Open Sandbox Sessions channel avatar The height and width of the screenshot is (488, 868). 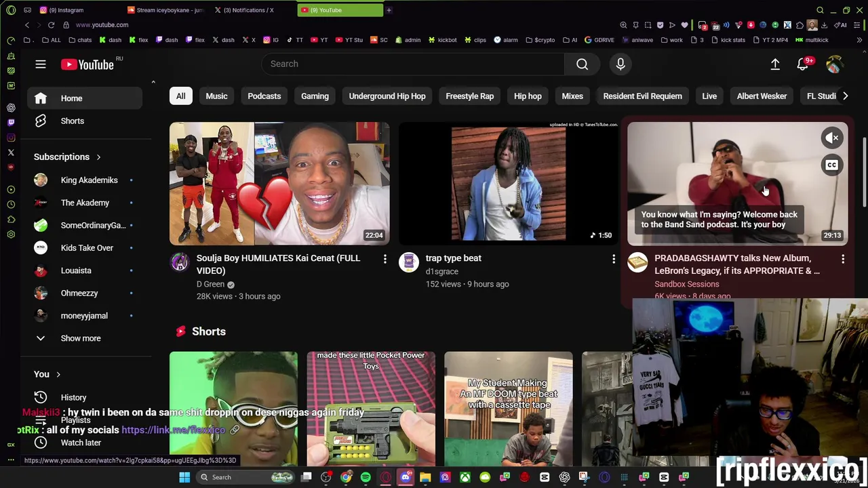click(x=637, y=262)
